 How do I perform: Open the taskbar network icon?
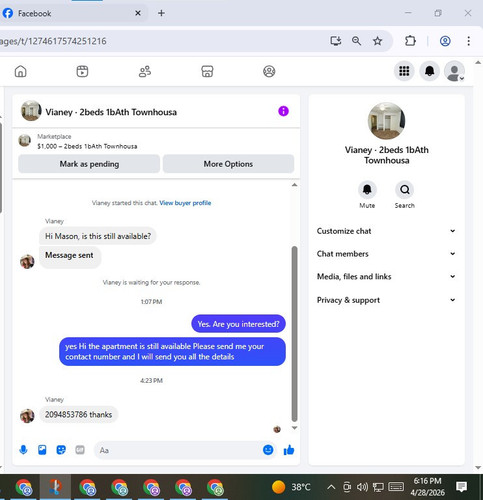point(378,487)
